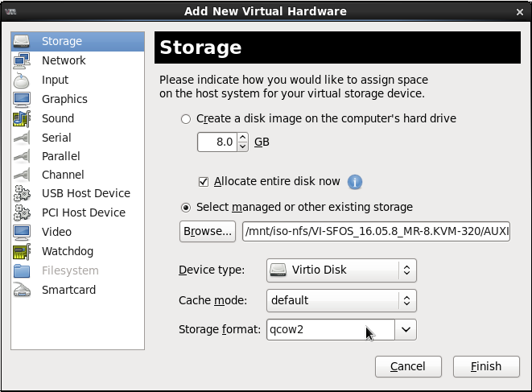This screenshot has height=392, width=532.
Task: Expand the Cache mode dropdown
Action: coord(340,300)
